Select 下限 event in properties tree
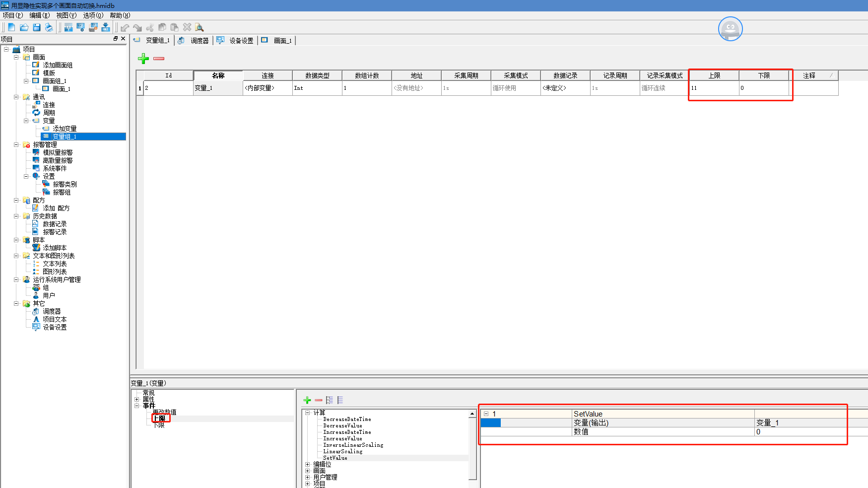 point(159,425)
